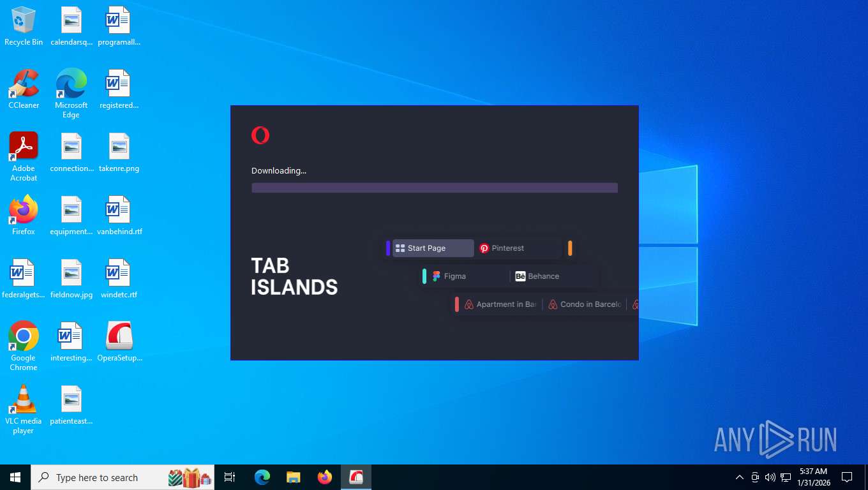The width and height of the screenshot is (868, 490).
Task: Launch the Microsoft Edge desktop shortcut
Action: coord(71,94)
